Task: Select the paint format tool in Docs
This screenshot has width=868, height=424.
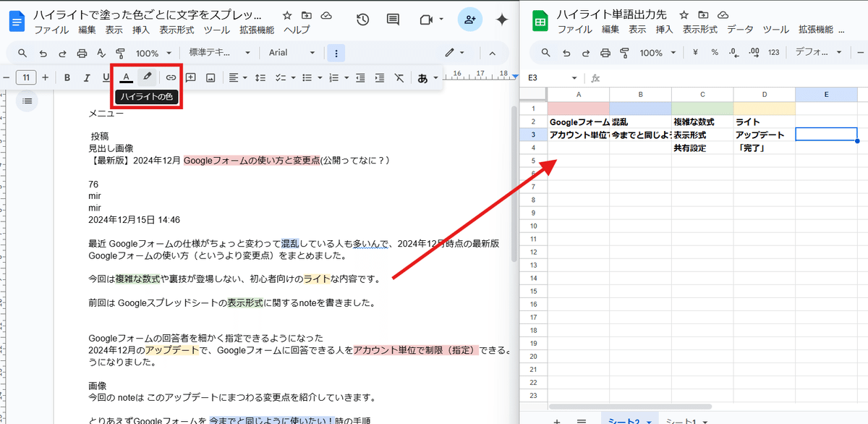Action: (x=121, y=53)
